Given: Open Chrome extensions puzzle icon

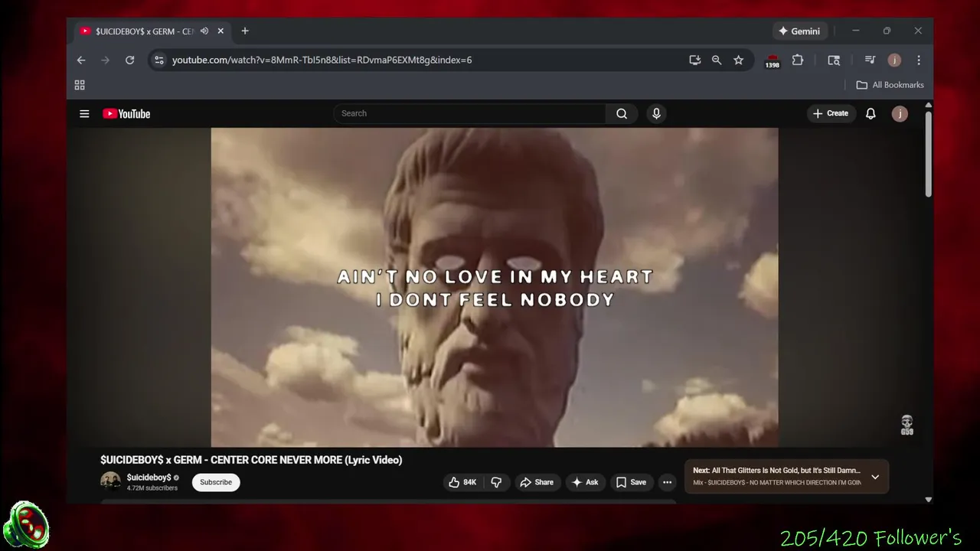Looking at the screenshot, I should tap(797, 60).
